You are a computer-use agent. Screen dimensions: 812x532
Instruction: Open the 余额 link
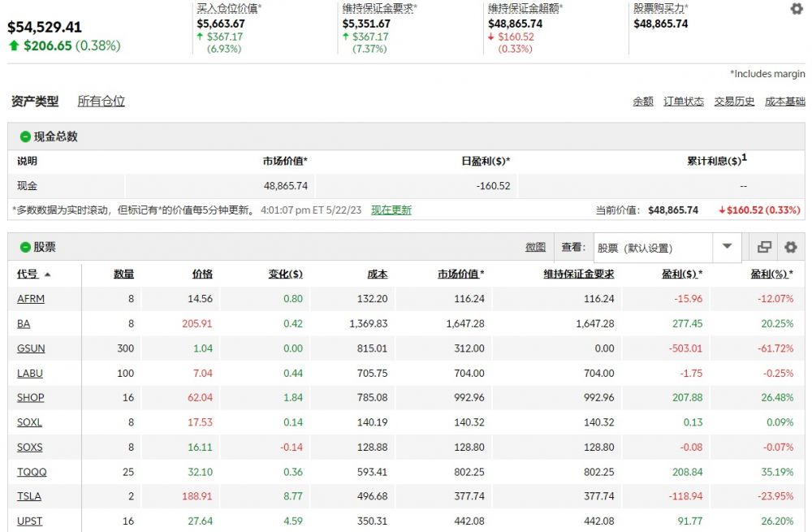[643, 102]
